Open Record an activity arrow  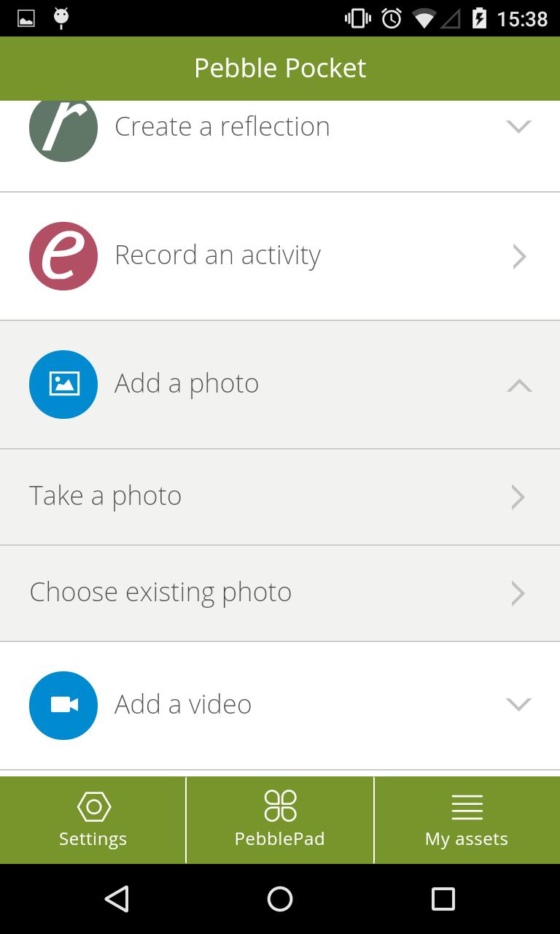518,256
